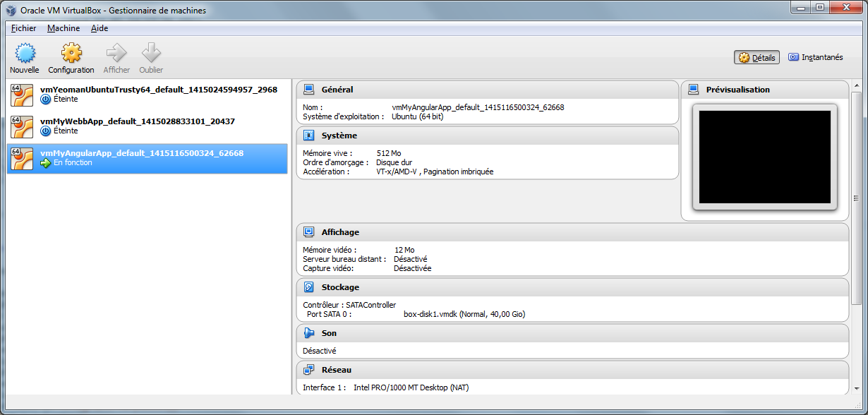The width and height of the screenshot is (868, 415).
Task: Open the Fichier menu
Action: pos(24,28)
